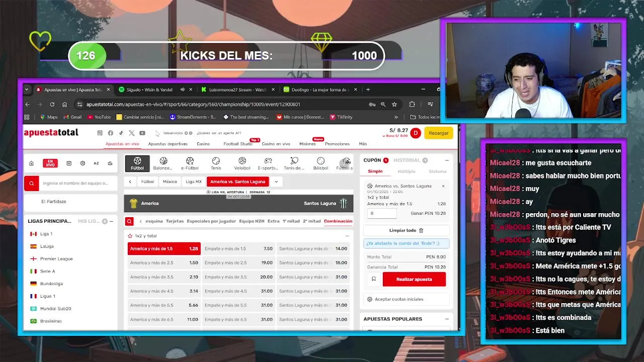Click the red market search icon
The height and width of the screenshot is (362, 644).
pyautogui.click(x=129, y=221)
